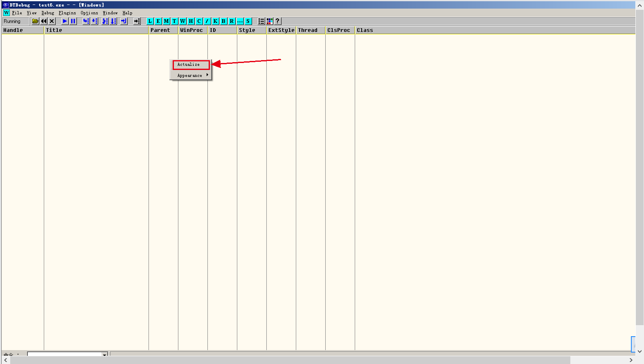Choose Actualize in the context menu

coord(191,65)
